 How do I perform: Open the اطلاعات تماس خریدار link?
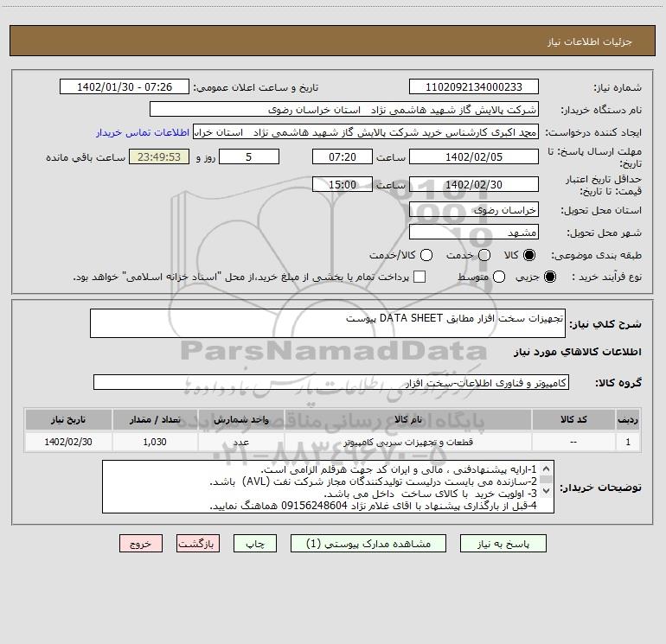point(143,132)
